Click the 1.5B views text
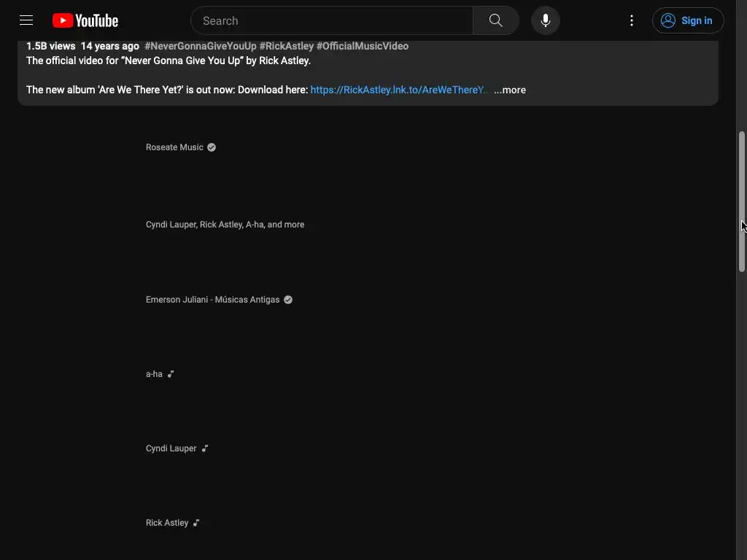This screenshot has width=747, height=560. 50,46
